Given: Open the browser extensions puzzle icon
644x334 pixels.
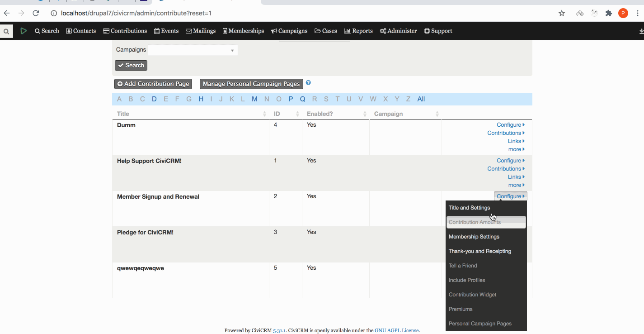Looking at the screenshot, I should (x=609, y=13).
